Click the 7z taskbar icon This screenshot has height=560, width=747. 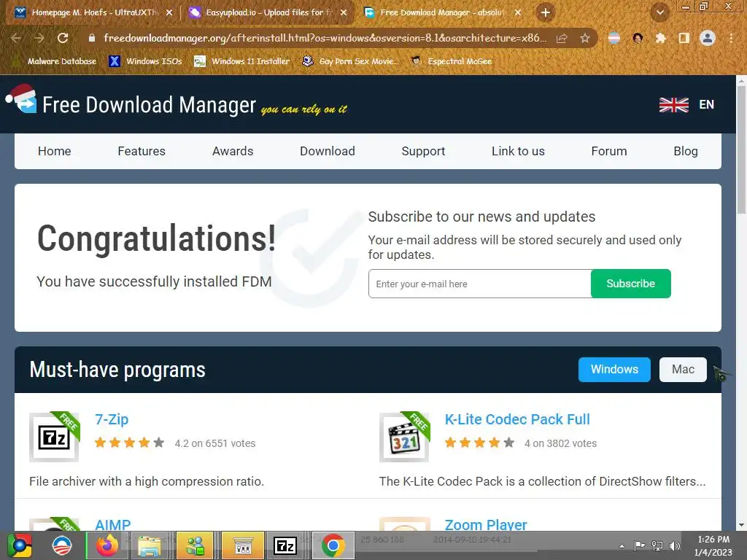coord(285,545)
